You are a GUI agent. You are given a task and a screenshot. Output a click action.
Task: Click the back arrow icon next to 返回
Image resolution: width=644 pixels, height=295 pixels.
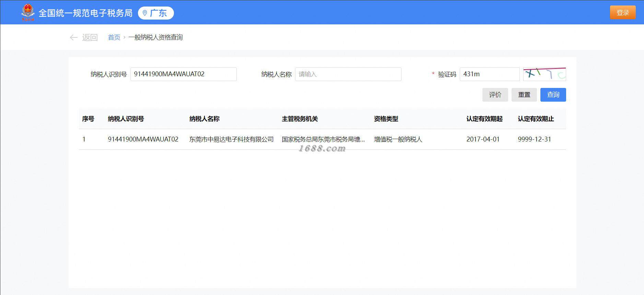pos(73,37)
